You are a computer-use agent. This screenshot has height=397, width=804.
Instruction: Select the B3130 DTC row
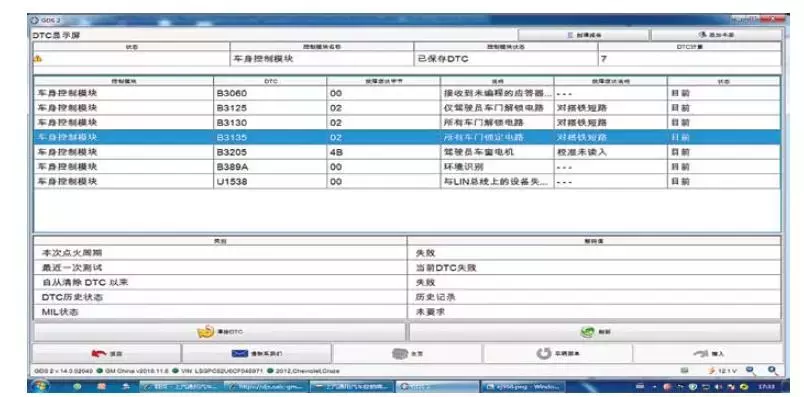(x=407, y=123)
